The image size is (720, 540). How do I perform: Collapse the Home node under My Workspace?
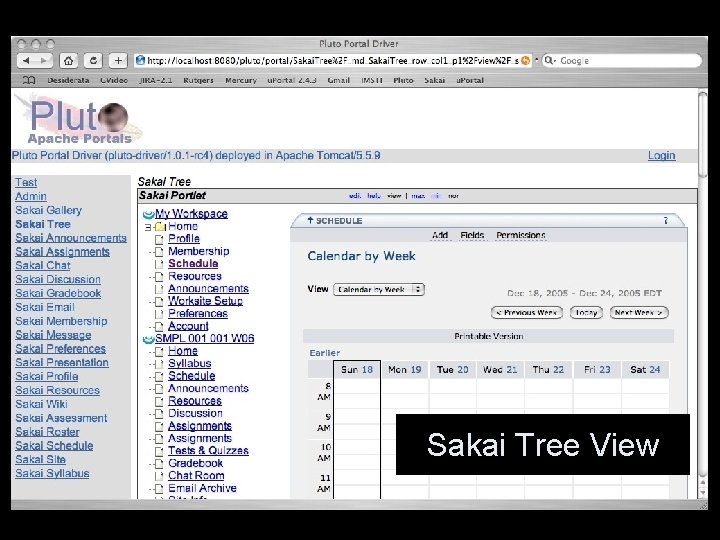coord(148,227)
